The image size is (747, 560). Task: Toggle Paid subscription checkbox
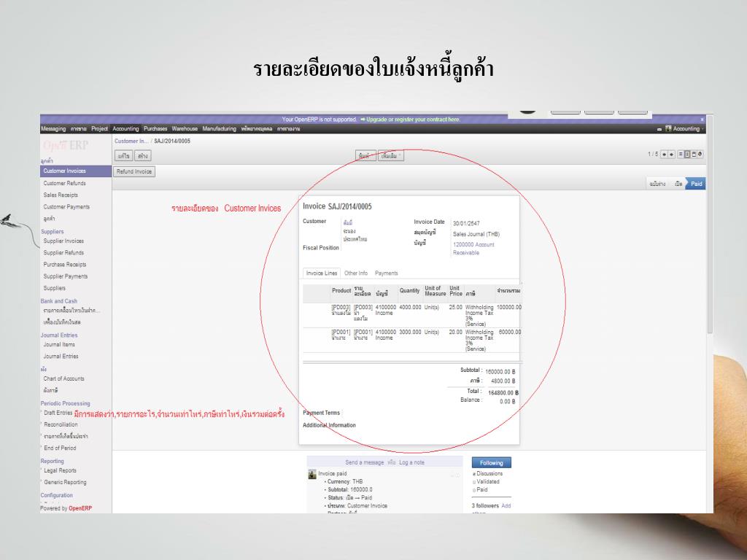click(474, 490)
